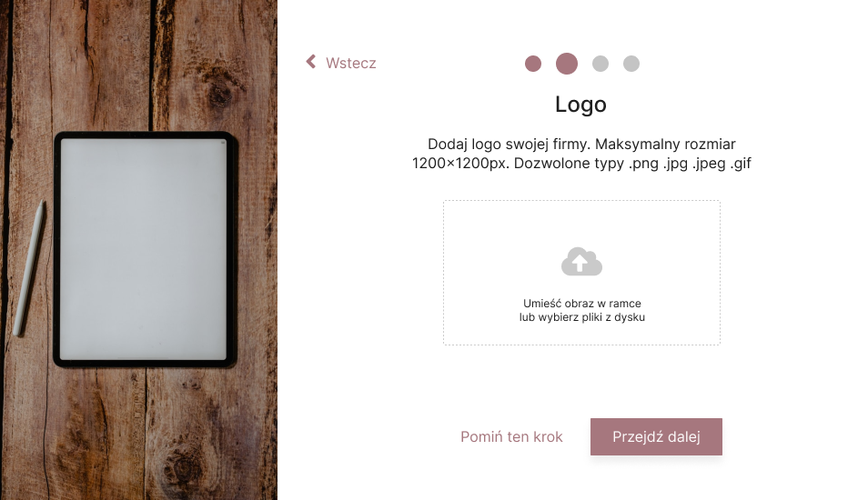Click 'lub wybierz pliki z dysku' text

[581, 317]
